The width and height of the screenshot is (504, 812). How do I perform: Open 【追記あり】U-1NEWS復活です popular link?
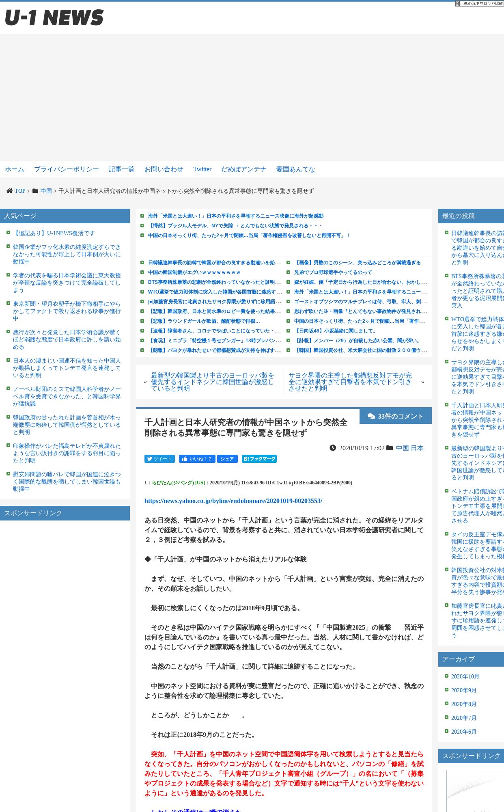(54, 233)
